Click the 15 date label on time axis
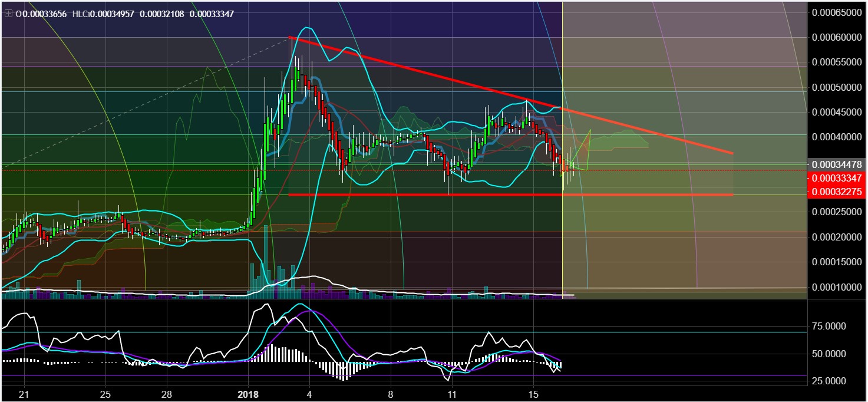The height and width of the screenshot is (402, 868). [533, 394]
